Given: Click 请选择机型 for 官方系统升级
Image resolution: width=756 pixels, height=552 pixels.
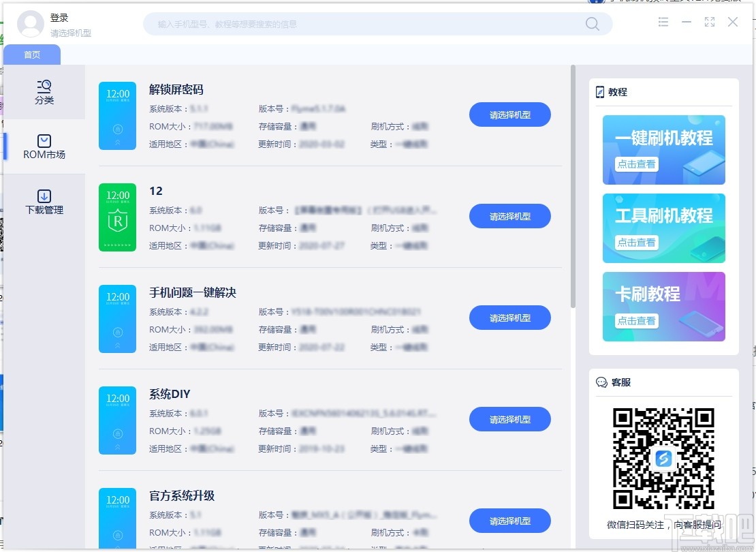Looking at the screenshot, I should coord(509,521).
